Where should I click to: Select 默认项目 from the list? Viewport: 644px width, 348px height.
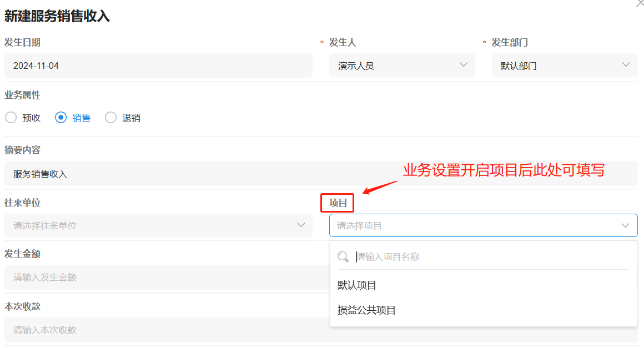357,285
